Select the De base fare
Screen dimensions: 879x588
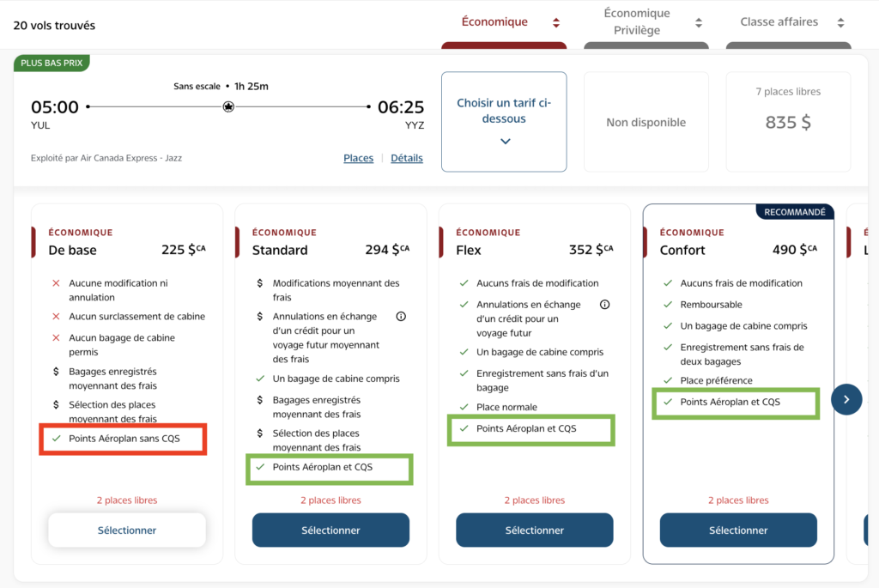(x=127, y=530)
